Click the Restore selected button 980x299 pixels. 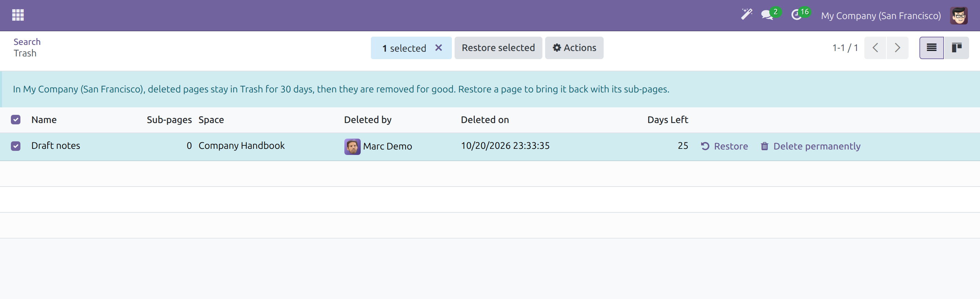[x=498, y=48]
